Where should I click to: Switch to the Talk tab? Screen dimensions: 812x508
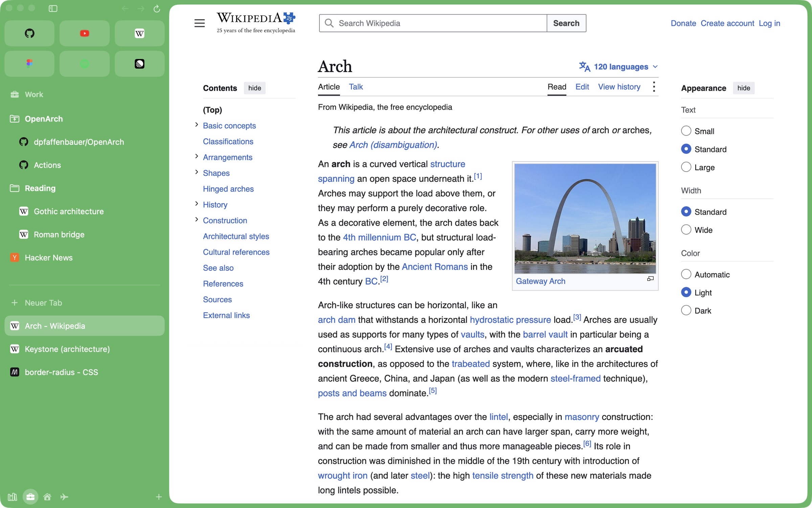click(x=356, y=87)
